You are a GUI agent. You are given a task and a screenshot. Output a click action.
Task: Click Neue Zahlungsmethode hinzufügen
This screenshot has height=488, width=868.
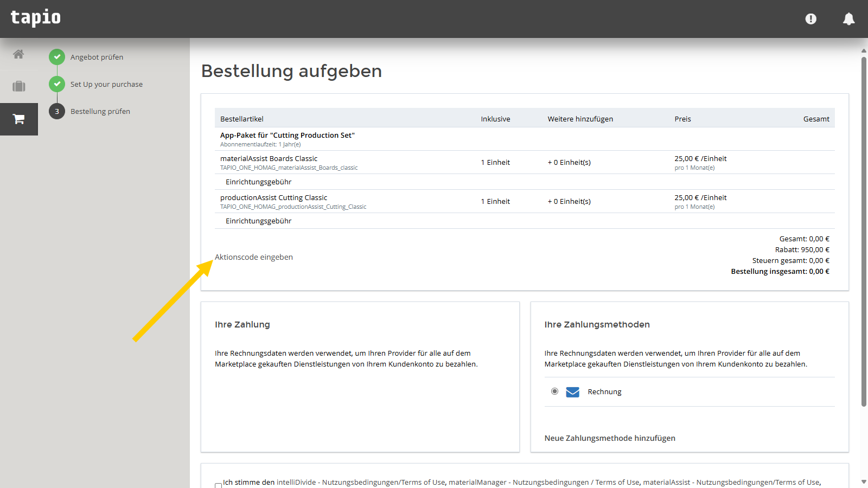pyautogui.click(x=610, y=438)
